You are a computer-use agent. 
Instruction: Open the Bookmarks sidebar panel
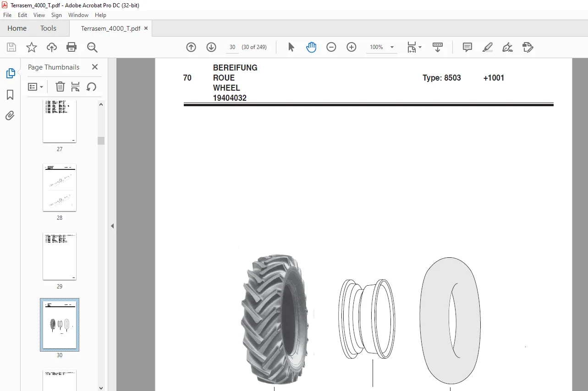10,95
